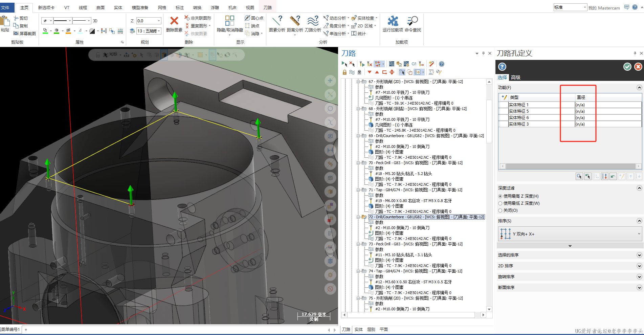This screenshot has width=644, height=335.
Task: Click blue help icon in 刀路孔定义 panel
Action: 502,67
